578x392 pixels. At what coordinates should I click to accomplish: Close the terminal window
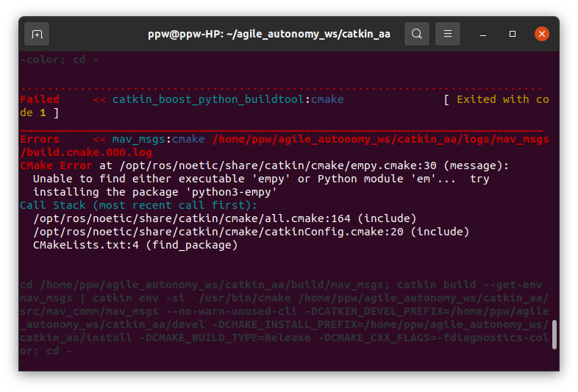(542, 34)
